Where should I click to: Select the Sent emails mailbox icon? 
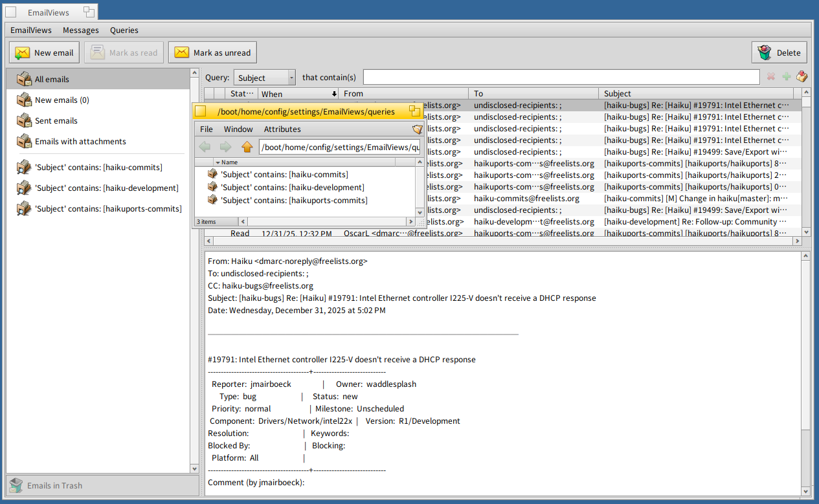point(25,121)
